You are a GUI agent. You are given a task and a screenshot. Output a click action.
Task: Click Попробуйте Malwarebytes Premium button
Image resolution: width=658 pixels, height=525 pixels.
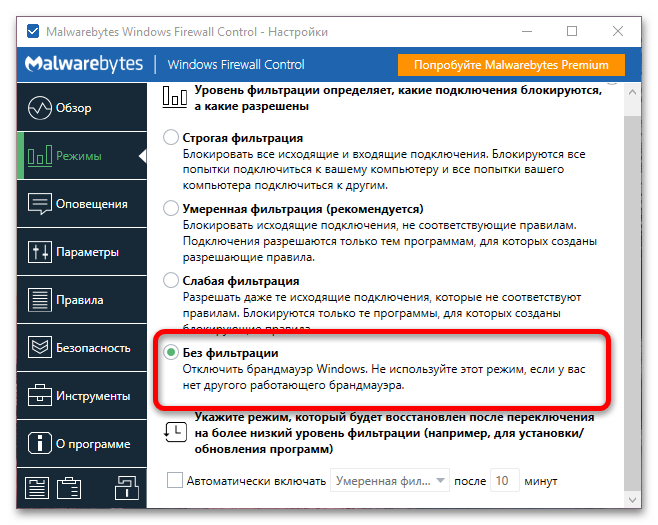(511, 65)
